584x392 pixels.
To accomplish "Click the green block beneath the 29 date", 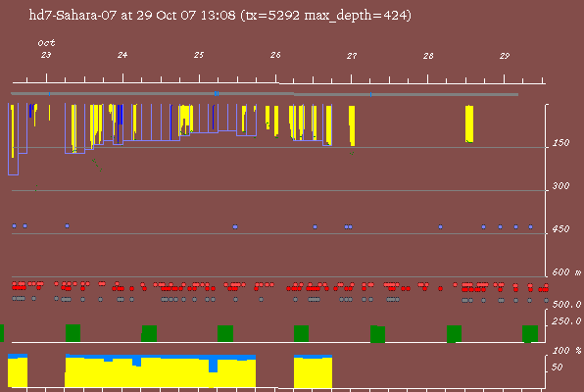I will 530,333.
